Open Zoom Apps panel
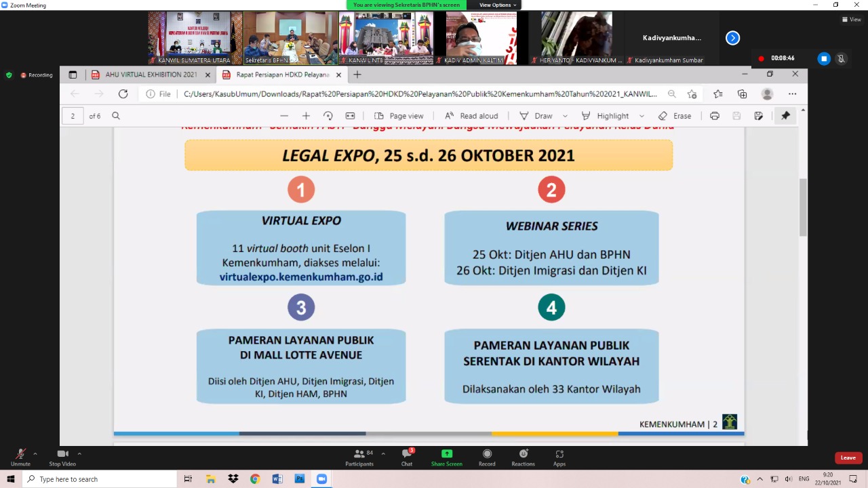Viewport: 868px width, 488px height. tap(559, 457)
